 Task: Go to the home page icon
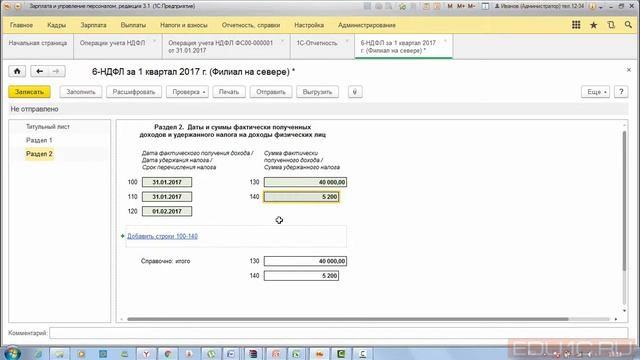click(x=17, y=71)
